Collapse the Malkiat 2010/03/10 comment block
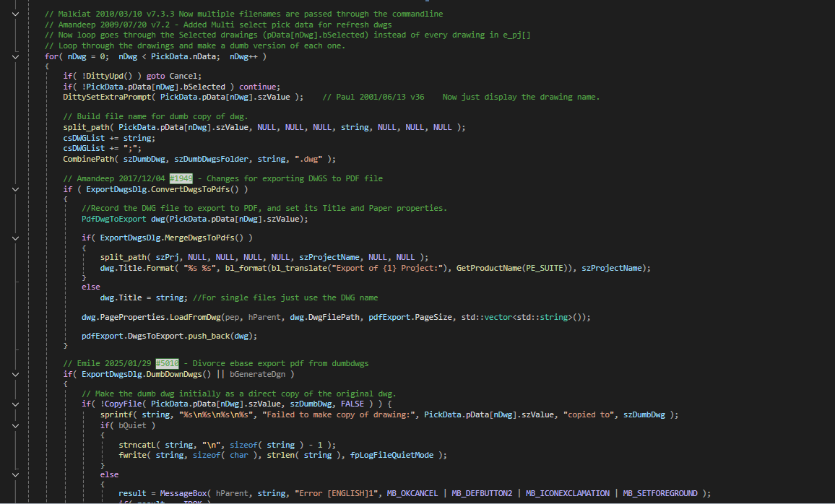This screenshot has width=835, height=504. point(15,14)
